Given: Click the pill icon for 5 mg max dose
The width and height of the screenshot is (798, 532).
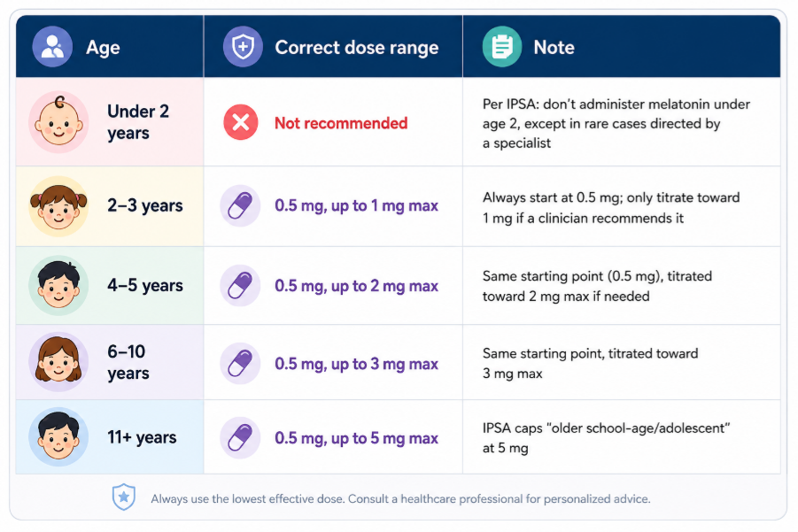Looking at the screenshot, I should point(240,437).
